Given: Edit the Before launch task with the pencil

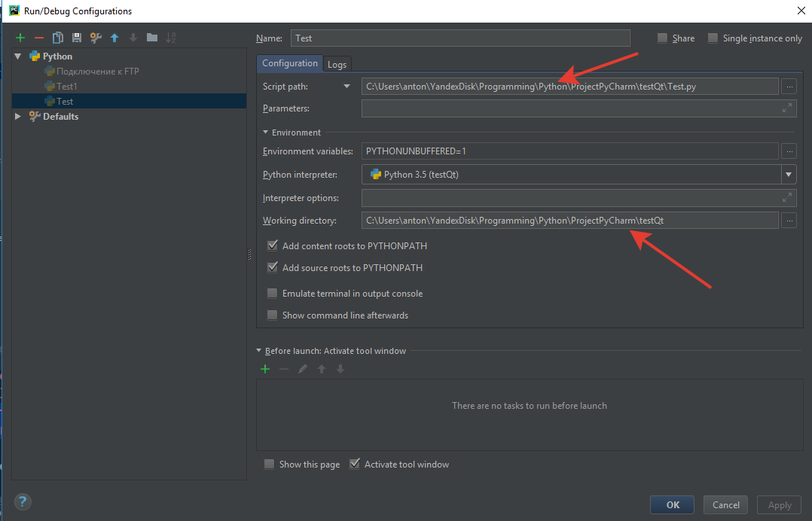Looking at the screenshot, I should tap(303, 369).
